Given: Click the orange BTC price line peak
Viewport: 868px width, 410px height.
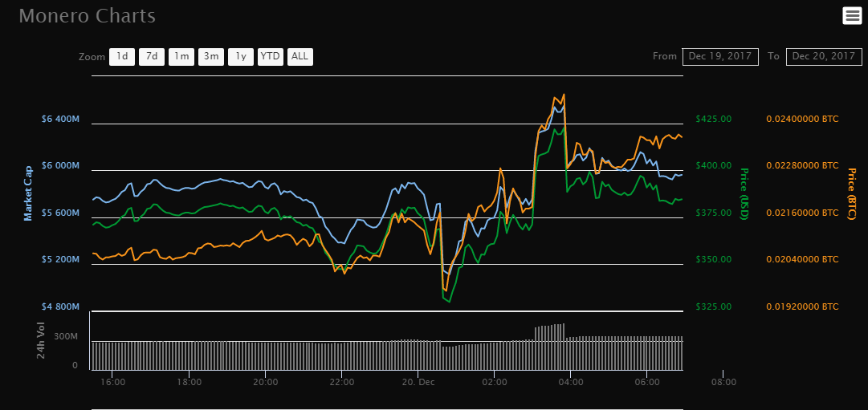Looking at the screenshot, I should [564, 95].
